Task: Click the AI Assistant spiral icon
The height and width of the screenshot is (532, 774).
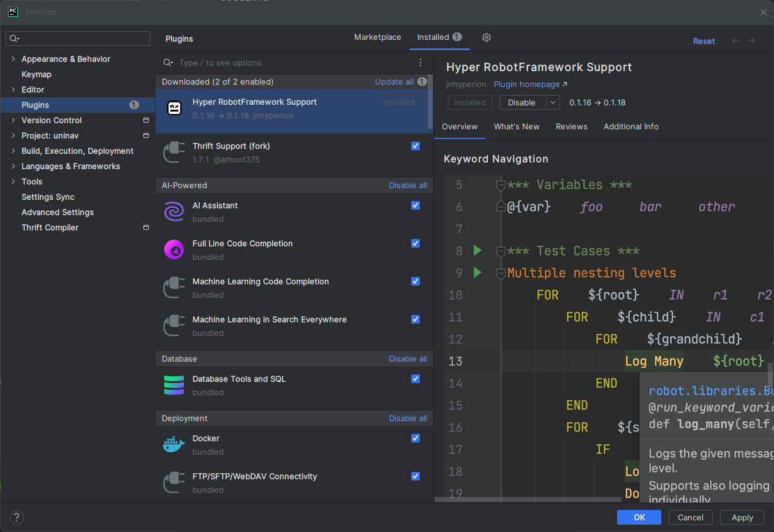Action: pyautogui.click(x=174, y=212)
